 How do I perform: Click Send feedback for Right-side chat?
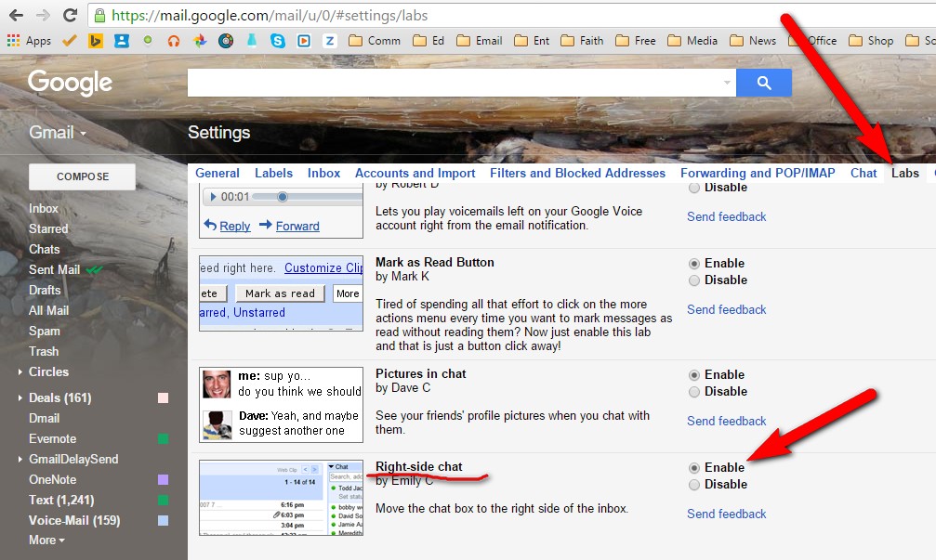click(726, 514)
